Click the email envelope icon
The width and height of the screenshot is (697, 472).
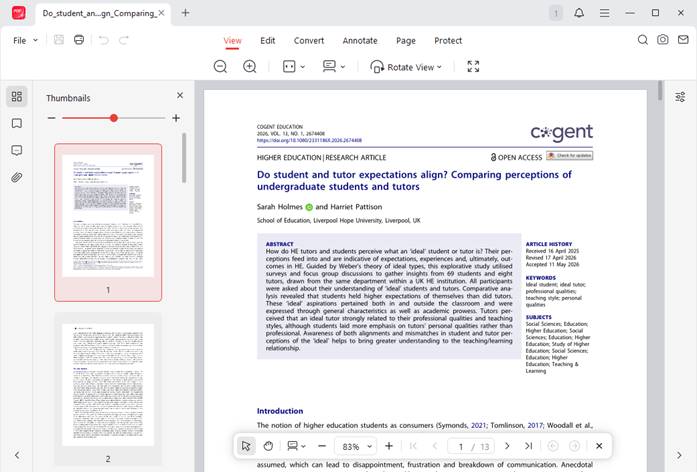point(683,40)
